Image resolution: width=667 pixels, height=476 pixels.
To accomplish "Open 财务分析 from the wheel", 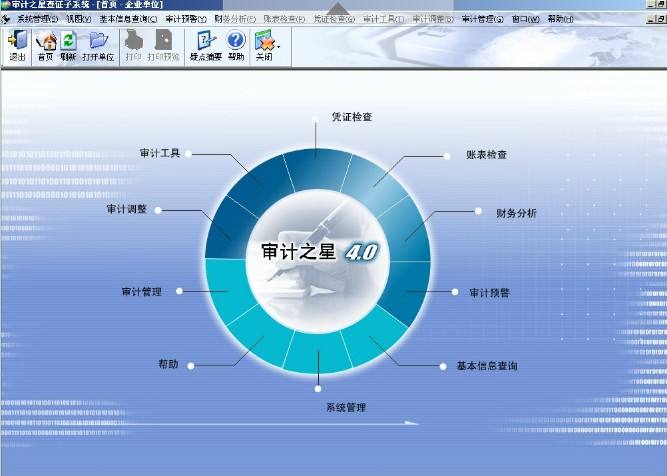I will 516,212.
